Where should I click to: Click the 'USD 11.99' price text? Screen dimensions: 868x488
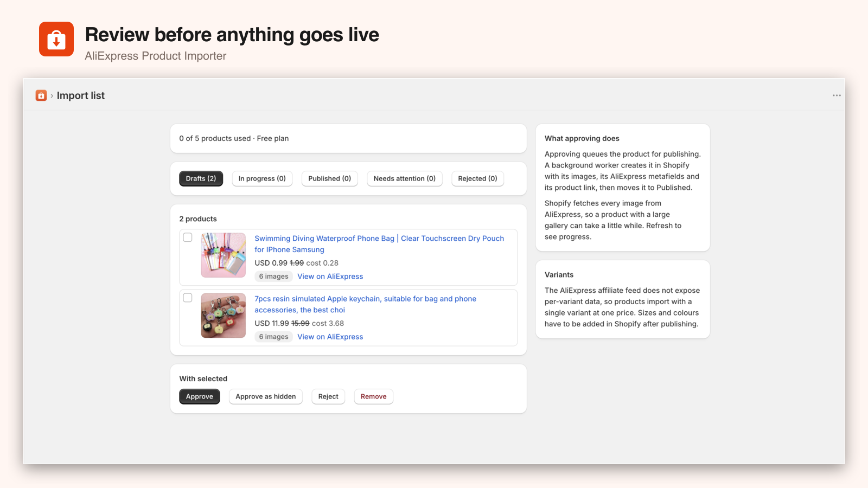point(272,323)
